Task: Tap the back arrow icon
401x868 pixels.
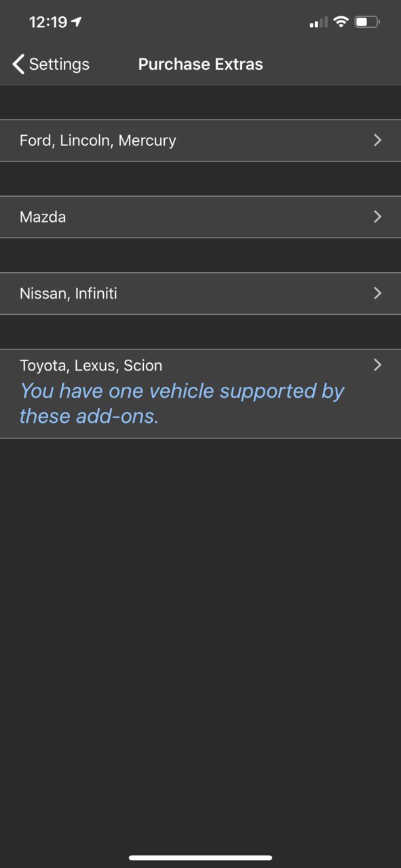Action: (18, 64)
